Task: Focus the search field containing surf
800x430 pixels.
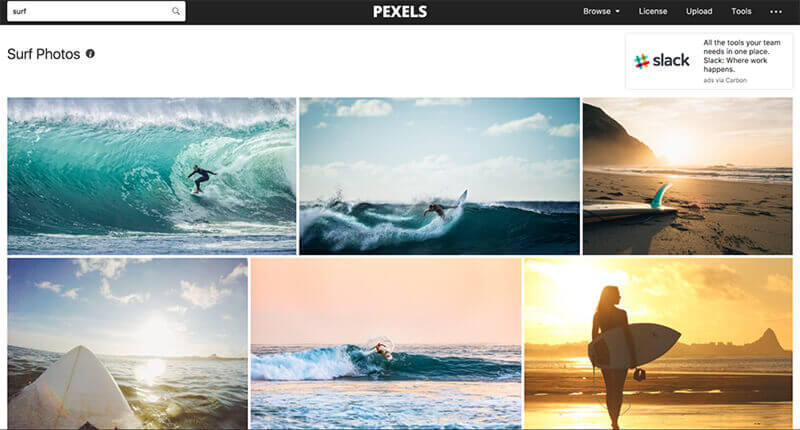Action: click(x=96, y=11)
